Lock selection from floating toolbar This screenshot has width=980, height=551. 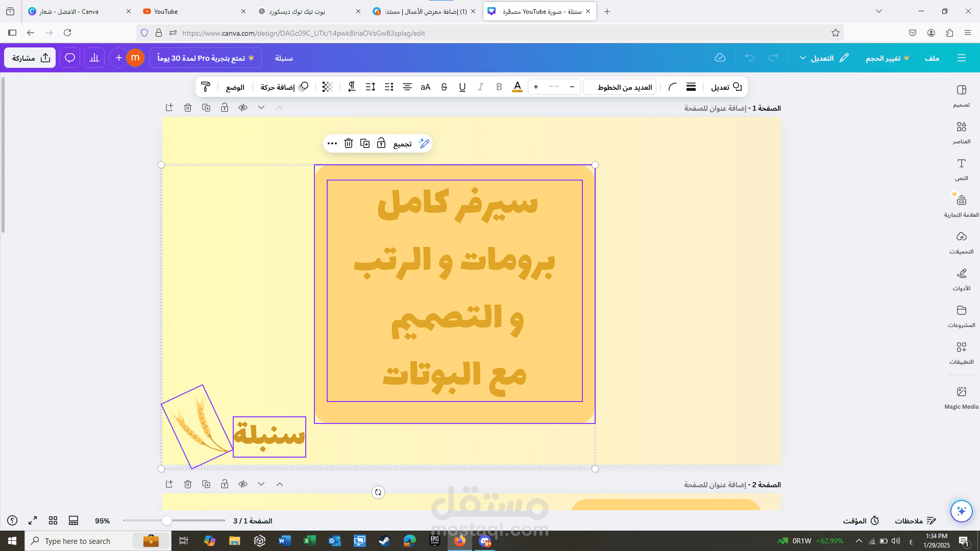381,143
